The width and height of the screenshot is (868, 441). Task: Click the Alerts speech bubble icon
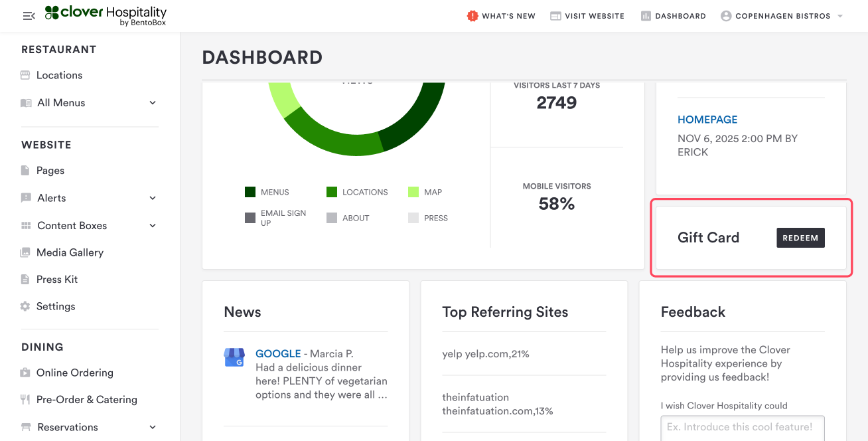(26, 198)
